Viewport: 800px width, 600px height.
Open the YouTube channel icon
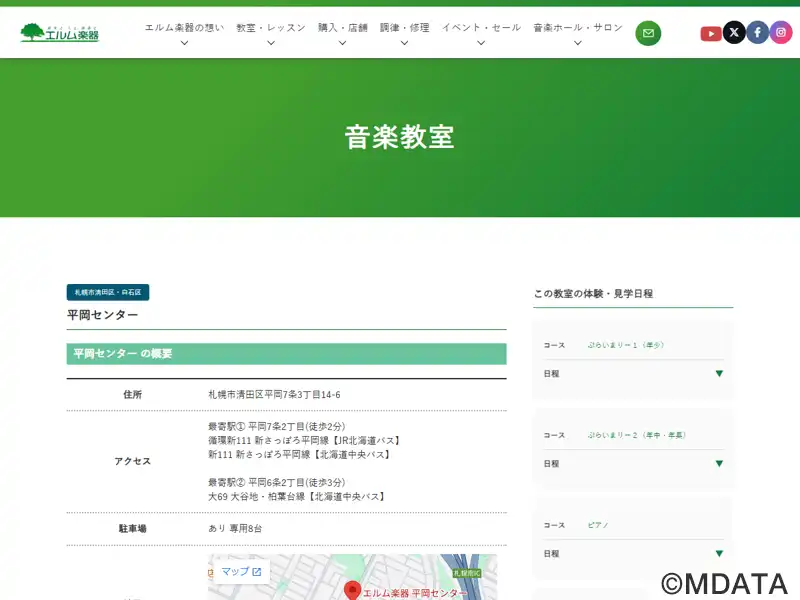coord(711,33)
